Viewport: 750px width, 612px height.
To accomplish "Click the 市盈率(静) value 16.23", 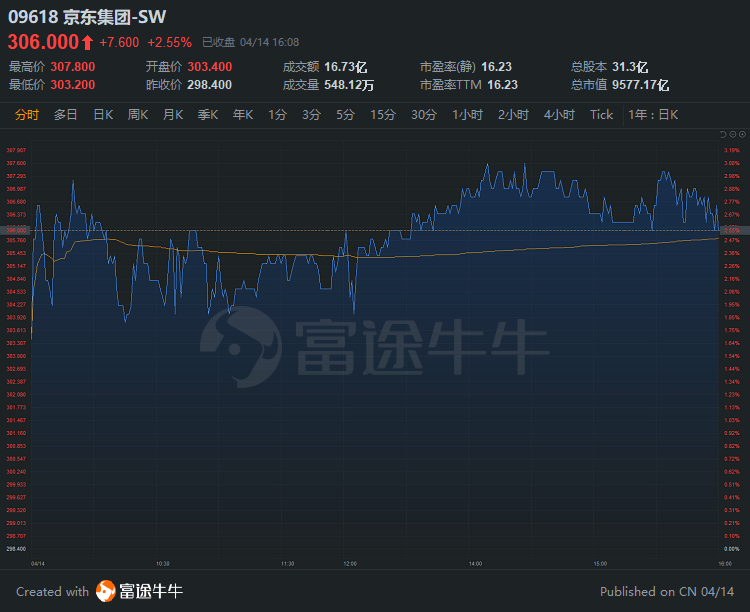I will [x=496, y=67].
